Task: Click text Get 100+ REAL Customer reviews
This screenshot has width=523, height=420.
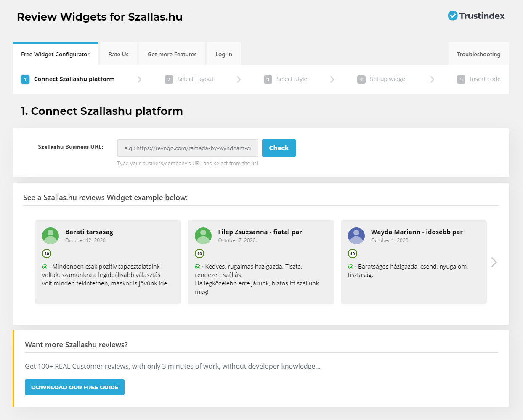Action: click(173, 366)
